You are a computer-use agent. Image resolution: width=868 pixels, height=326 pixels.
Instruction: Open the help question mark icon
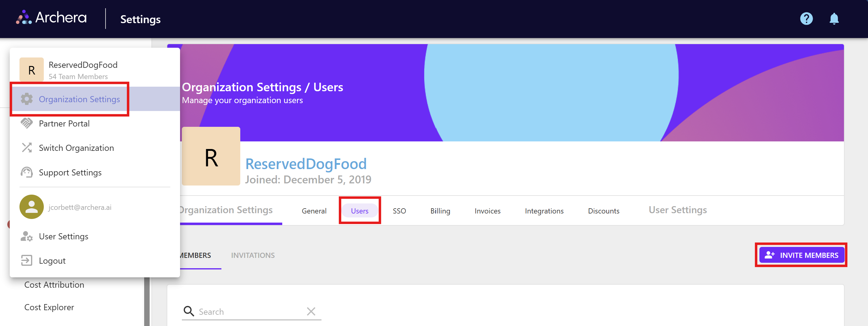coord(806,19)
